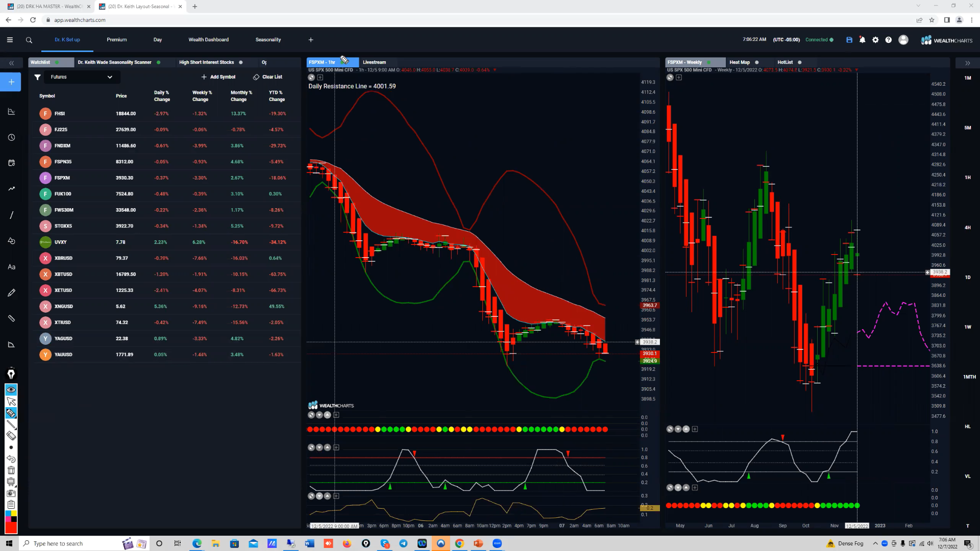Expand the hourly chart indicator plus box
Viewport: 980px width, 551px height.
320,78
